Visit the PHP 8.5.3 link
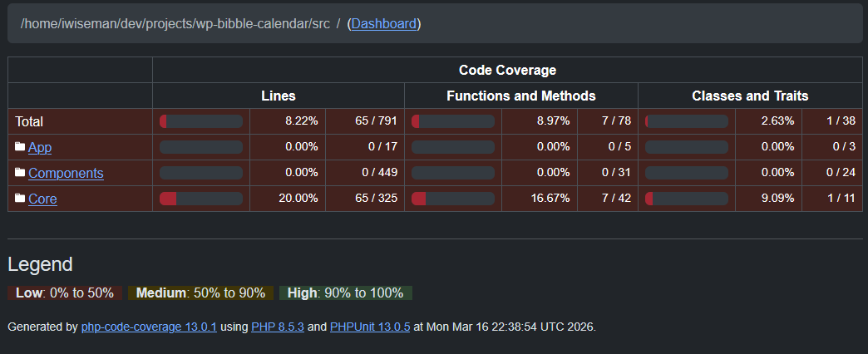Image resolution: width=868 pixels, height=354 pixels. (278, 327)
